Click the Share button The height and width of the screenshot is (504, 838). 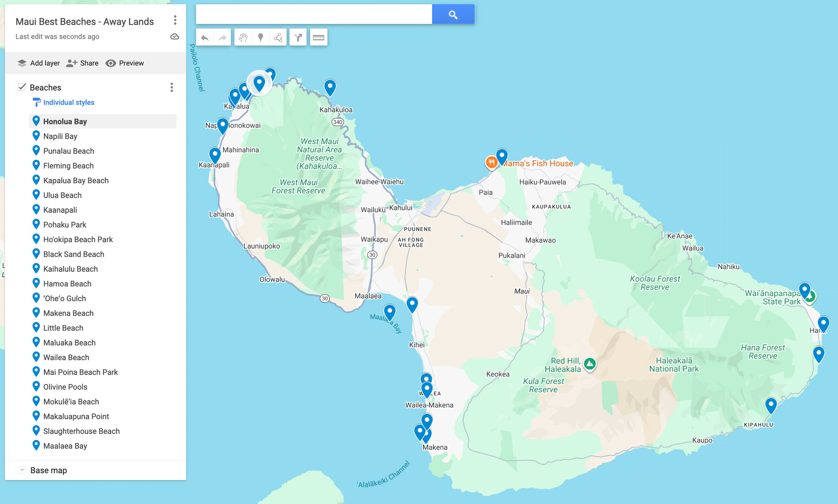tap(83, 63)
